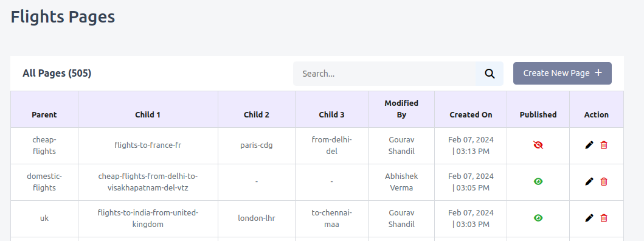Toggle the green published eye for london-lhr
The image size is (644, 241).
(538, 218)
